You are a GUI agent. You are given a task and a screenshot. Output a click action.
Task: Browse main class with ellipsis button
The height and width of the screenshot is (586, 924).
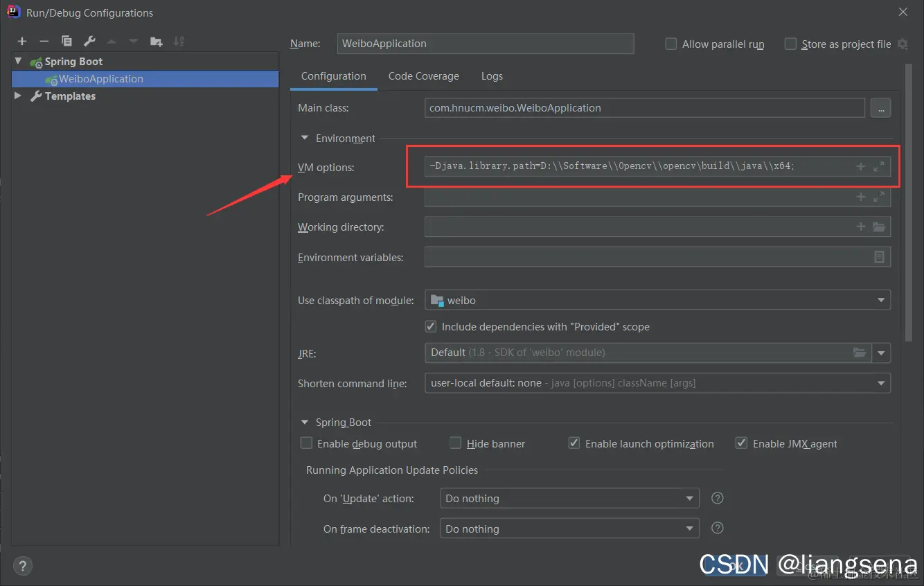pyautogui.click(x=881, y=108)
